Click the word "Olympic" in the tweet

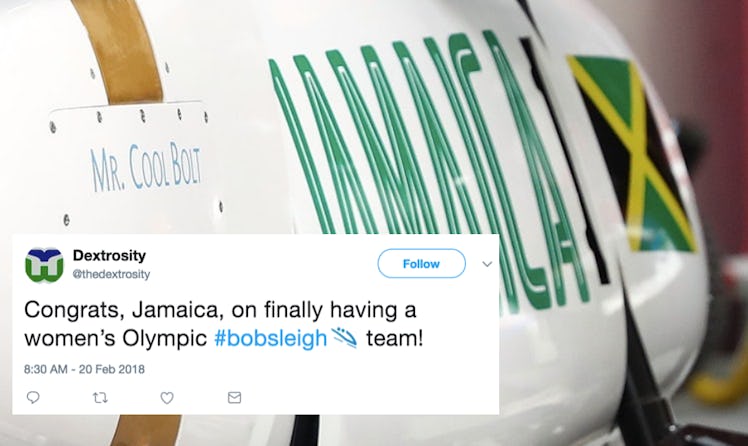coord(165,339)
